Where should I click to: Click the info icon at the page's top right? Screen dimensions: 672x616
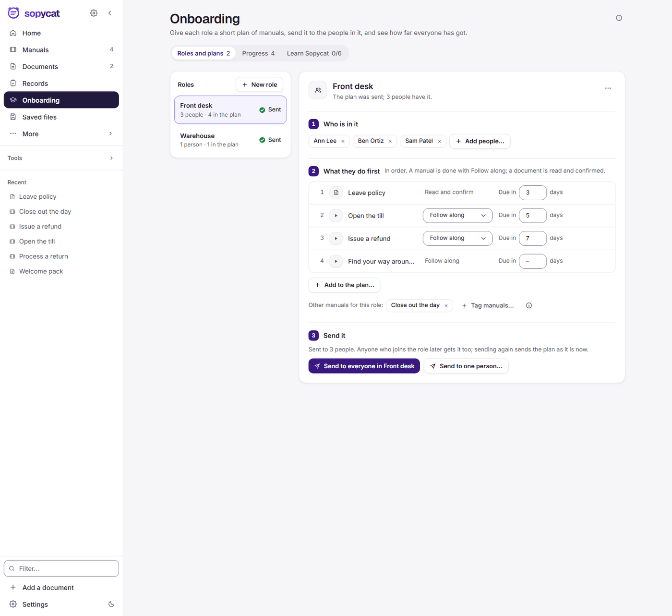(619, 18)
